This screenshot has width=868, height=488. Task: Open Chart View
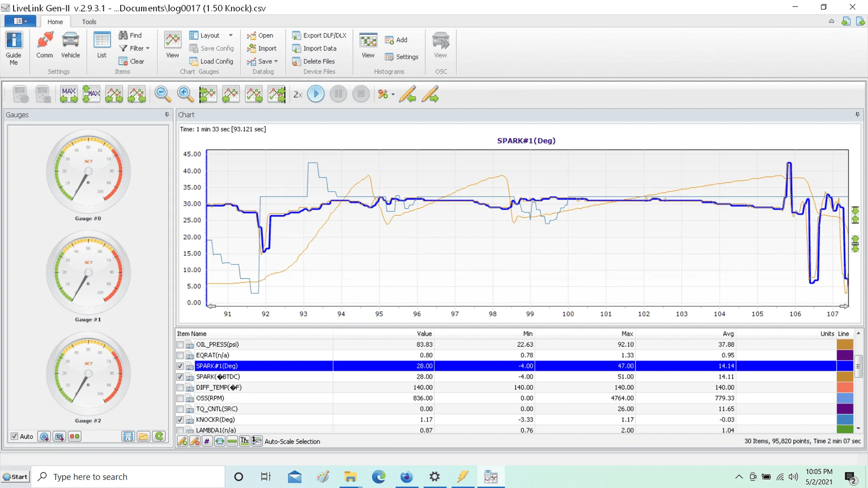[172, 45]
